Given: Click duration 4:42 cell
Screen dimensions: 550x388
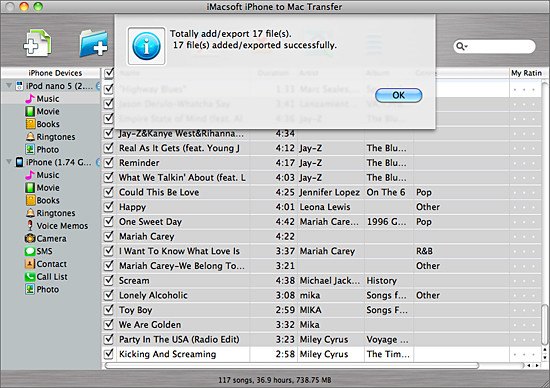Looking at the screenshot, I should click(x=285, y=222).
